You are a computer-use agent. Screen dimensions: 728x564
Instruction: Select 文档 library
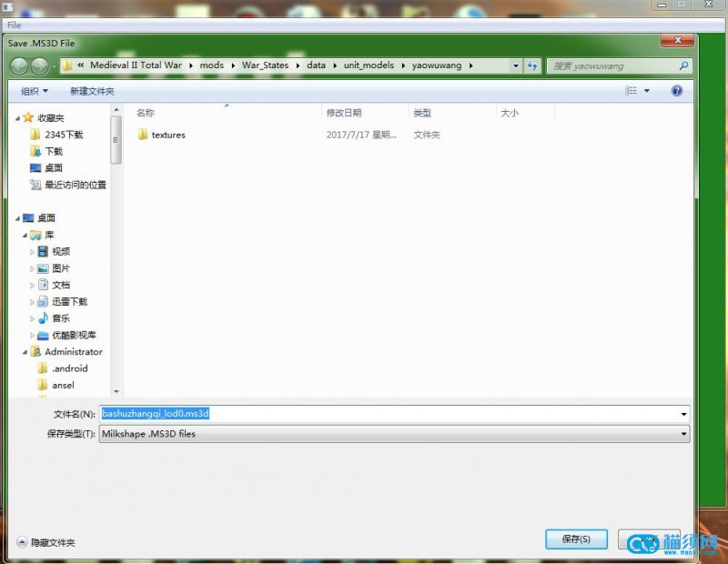(x=54, y=285)
